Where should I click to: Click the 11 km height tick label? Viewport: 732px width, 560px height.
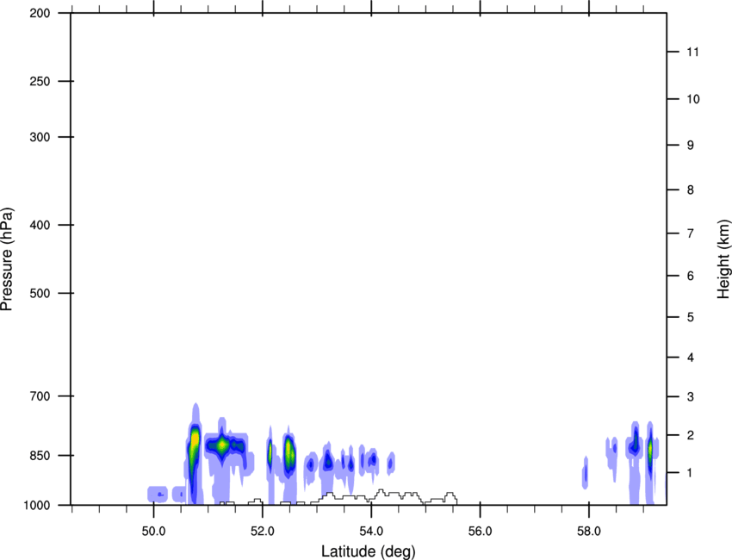[692, 53]
